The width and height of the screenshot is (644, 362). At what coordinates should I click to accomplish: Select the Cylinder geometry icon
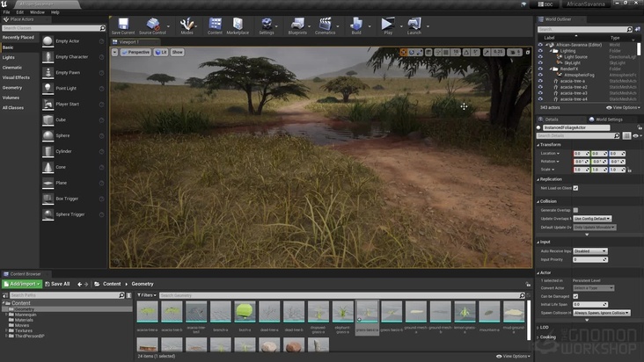(x=48, y=151)
